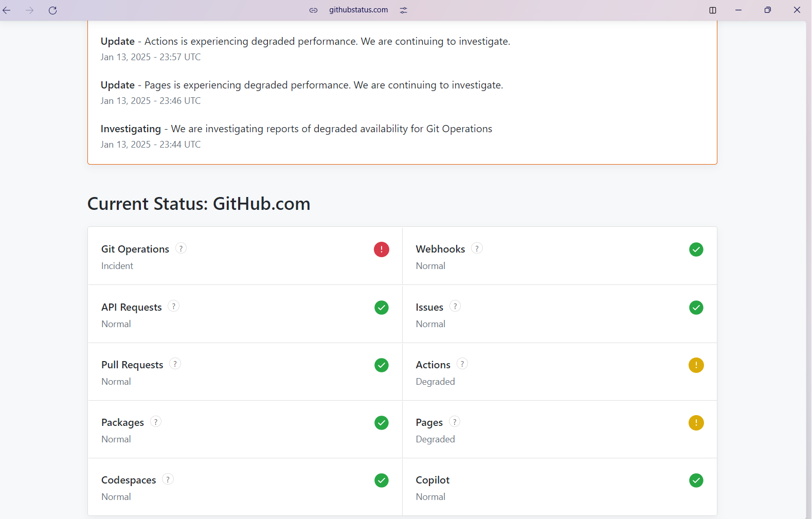Image resolution: width=812 pixels, height=519 pixels.
Task: Open the API Requests help question mark
Action: coord(174,307)
